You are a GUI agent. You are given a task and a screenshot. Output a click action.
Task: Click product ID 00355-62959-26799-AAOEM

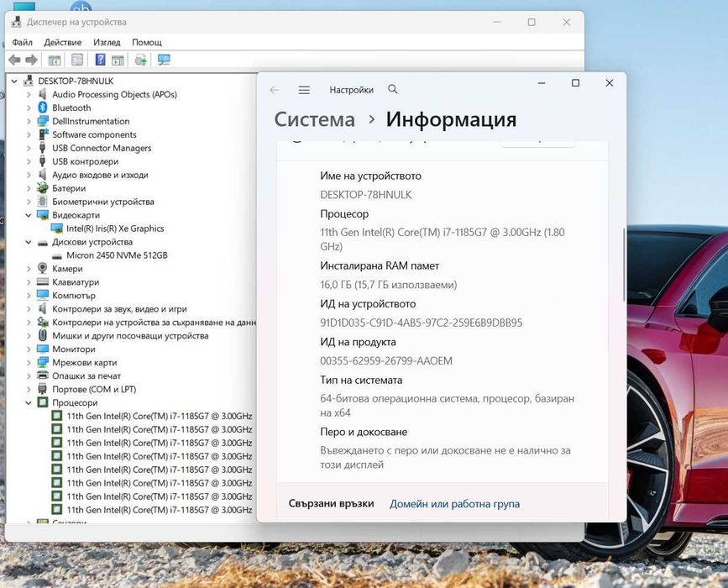click(385, 361)
